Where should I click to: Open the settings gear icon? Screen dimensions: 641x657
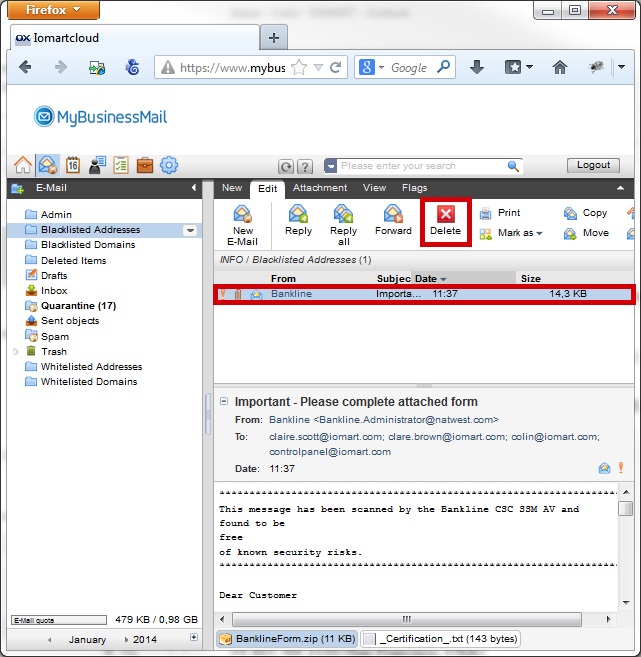tap(169, 165)
